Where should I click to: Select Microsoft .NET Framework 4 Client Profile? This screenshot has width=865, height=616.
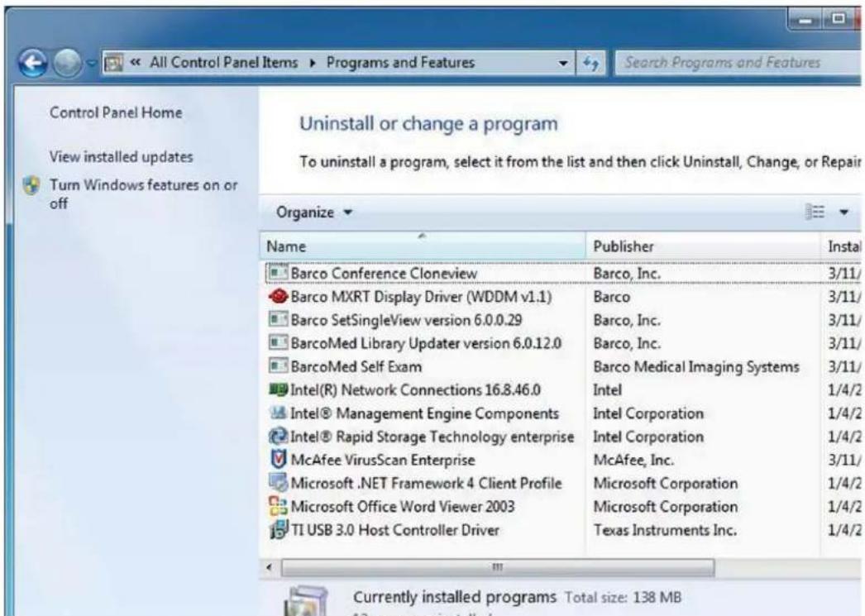tap(426, 483)
